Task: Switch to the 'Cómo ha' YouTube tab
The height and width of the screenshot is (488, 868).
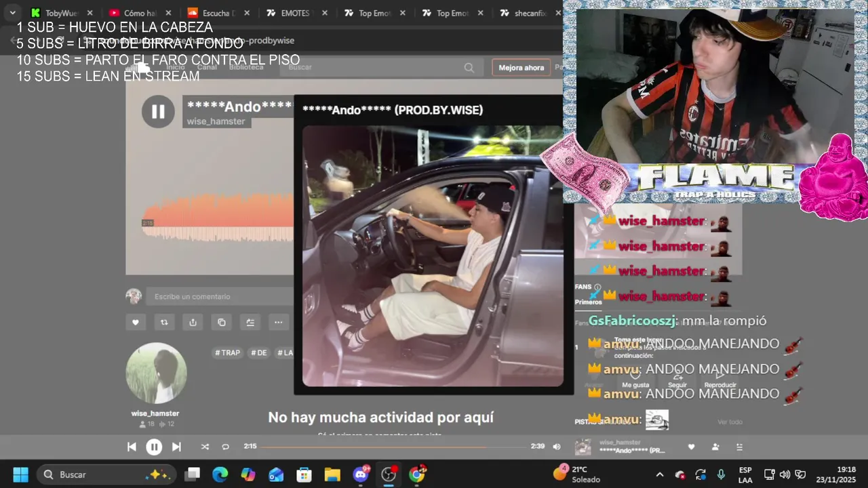Action: click(139, 13)
